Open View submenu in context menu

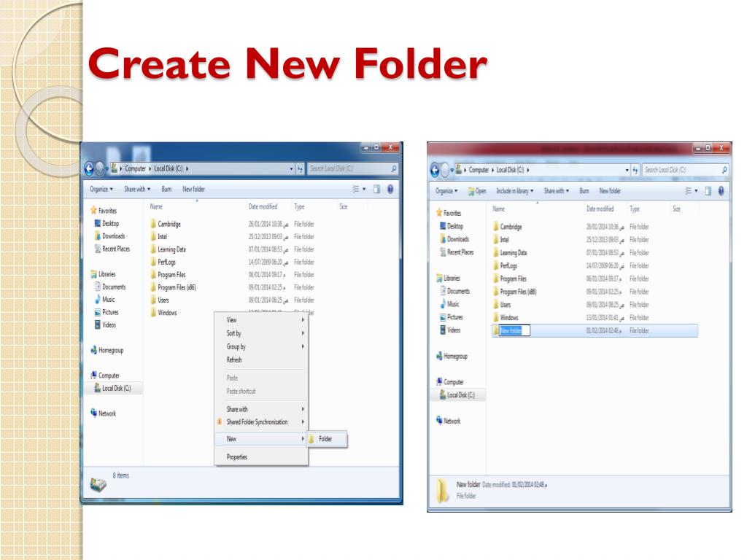[261, 320]
